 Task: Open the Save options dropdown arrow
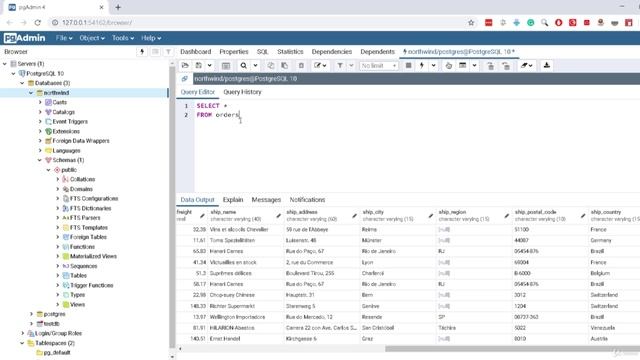point(209,65)
